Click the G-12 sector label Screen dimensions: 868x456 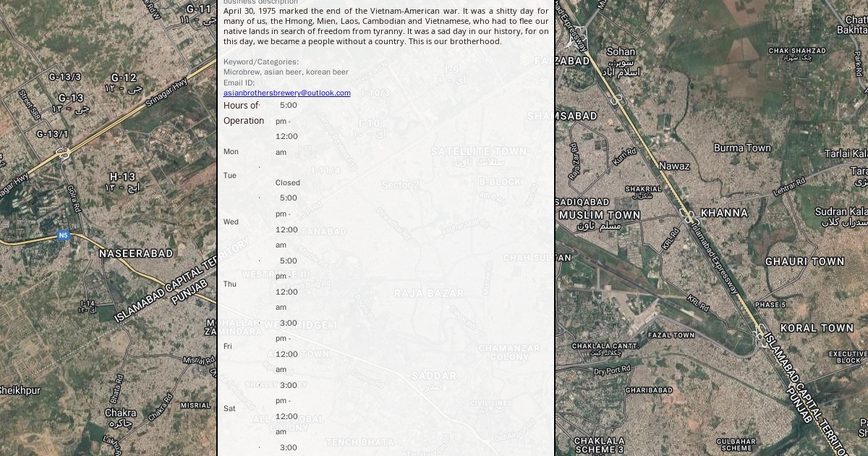124,77
